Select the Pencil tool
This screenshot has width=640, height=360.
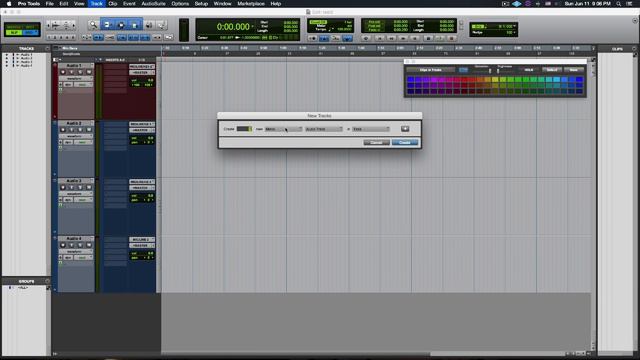[162, 25]
